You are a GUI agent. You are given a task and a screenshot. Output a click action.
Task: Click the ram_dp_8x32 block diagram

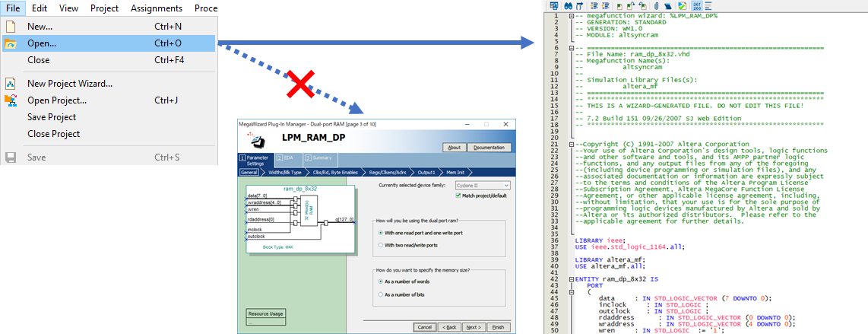click(x=300, y=218)
